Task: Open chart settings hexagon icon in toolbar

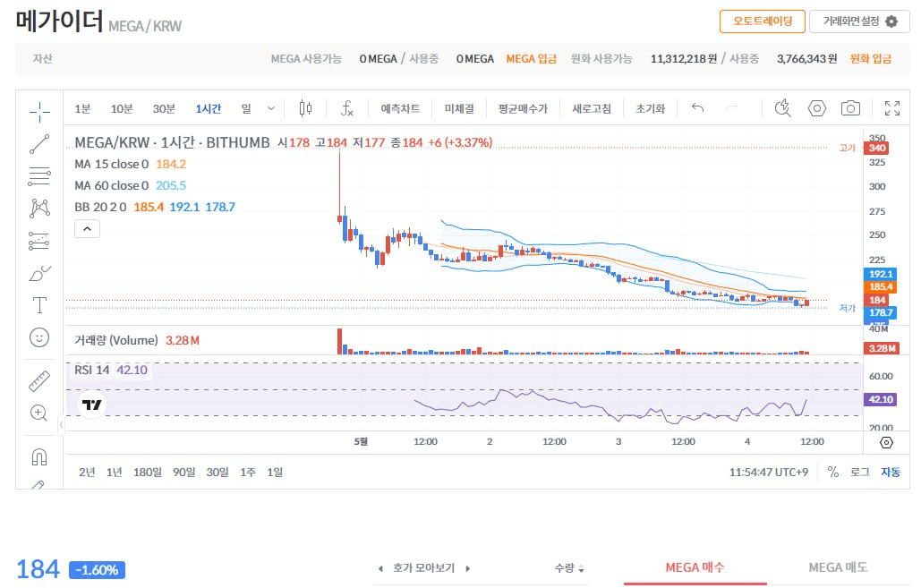Action: coord(817,108)
